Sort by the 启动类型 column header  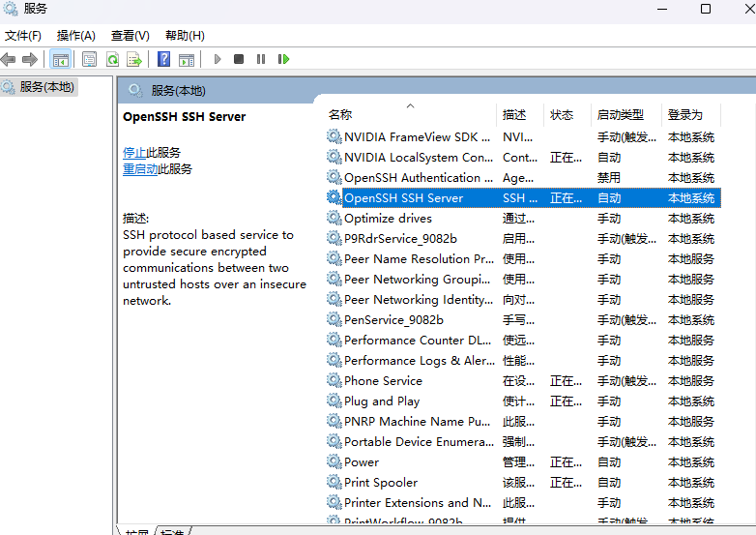tap(625, 115)
